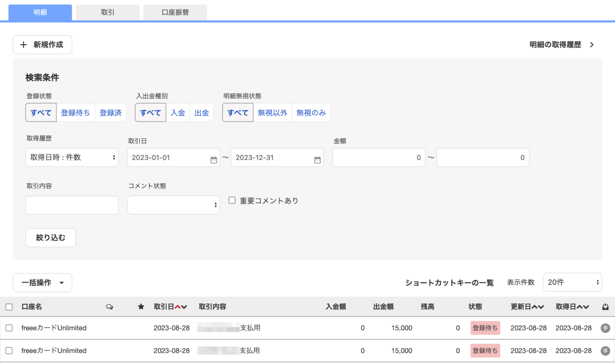This screenshot has width=615, height=364.
Task: Click the 取引内容 search text field
Action: coord(72,205)
